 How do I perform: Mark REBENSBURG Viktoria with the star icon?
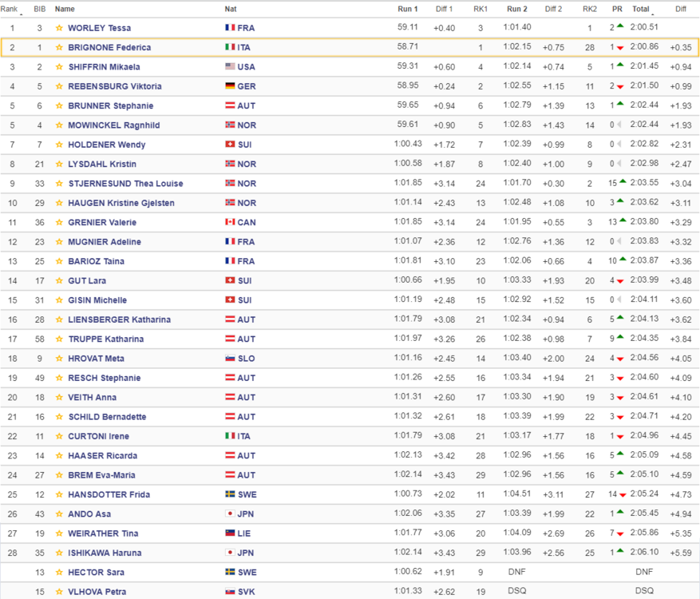(59, 86)
